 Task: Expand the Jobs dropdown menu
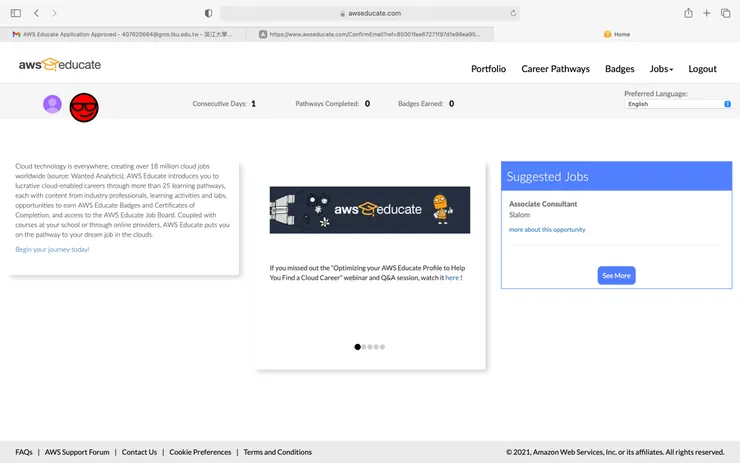pyautogui.click(x=661, y=69)
